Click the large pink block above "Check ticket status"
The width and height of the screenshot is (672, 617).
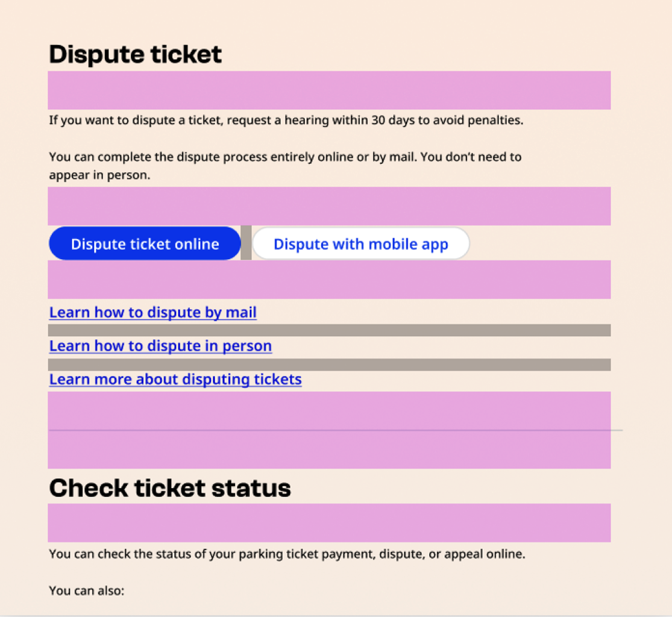click(330, 430)
